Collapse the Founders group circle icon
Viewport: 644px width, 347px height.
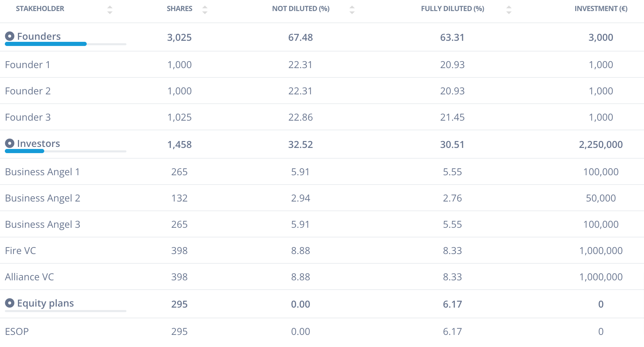10,36
